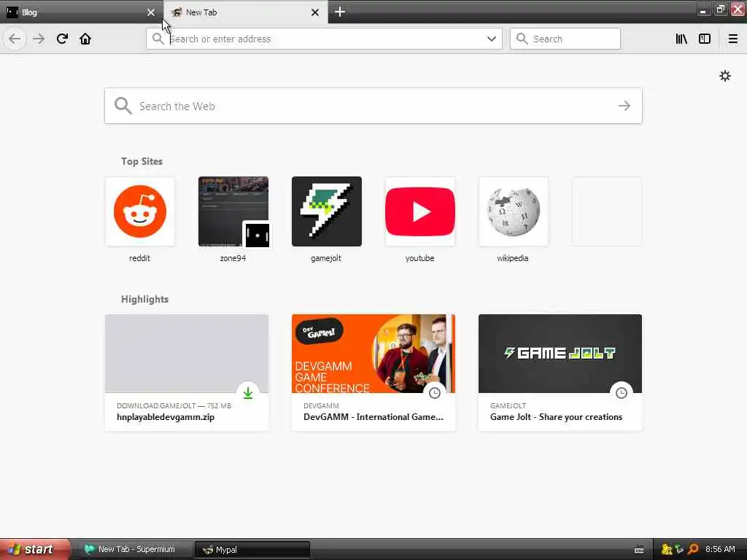
Task: Click history clock icon on Game Jolt card
Action: 622,393
